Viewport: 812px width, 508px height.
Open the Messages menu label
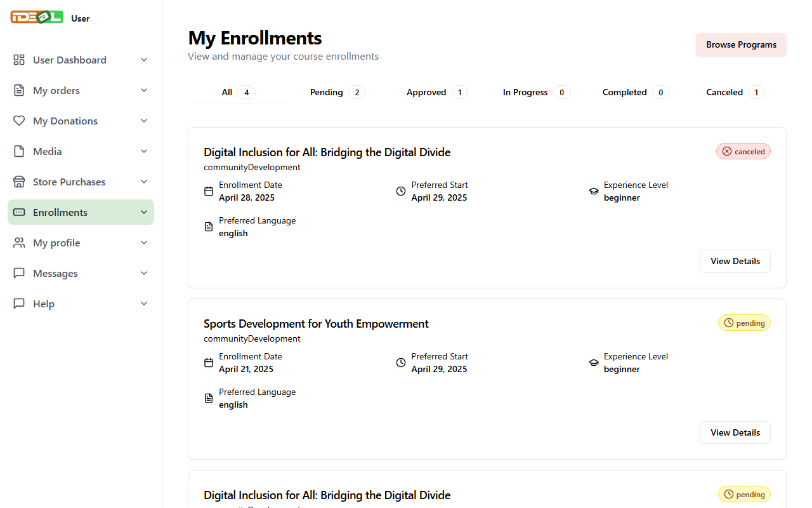(55, 273)
